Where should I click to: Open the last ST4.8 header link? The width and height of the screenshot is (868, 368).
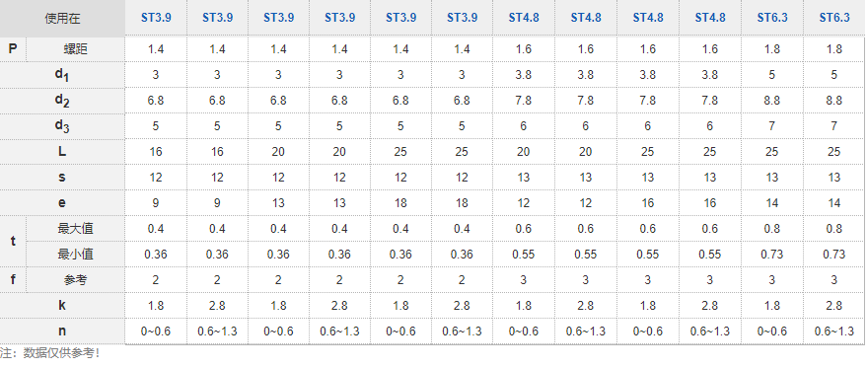(x=710, y=18)
